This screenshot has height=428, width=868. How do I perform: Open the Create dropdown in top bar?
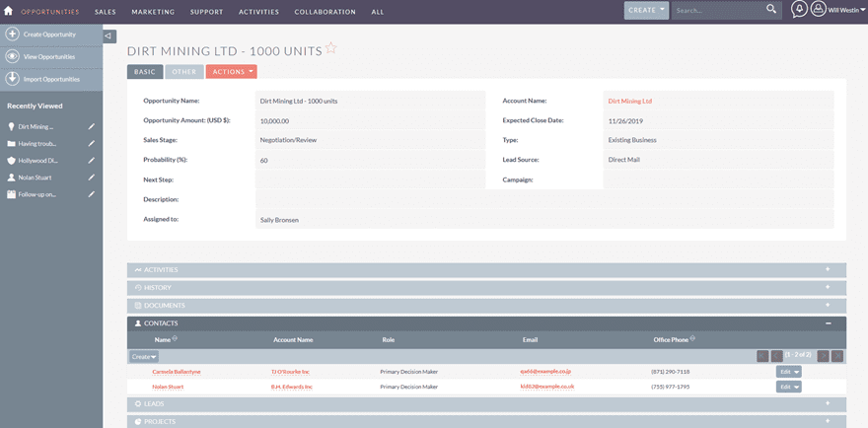(646, 10)
